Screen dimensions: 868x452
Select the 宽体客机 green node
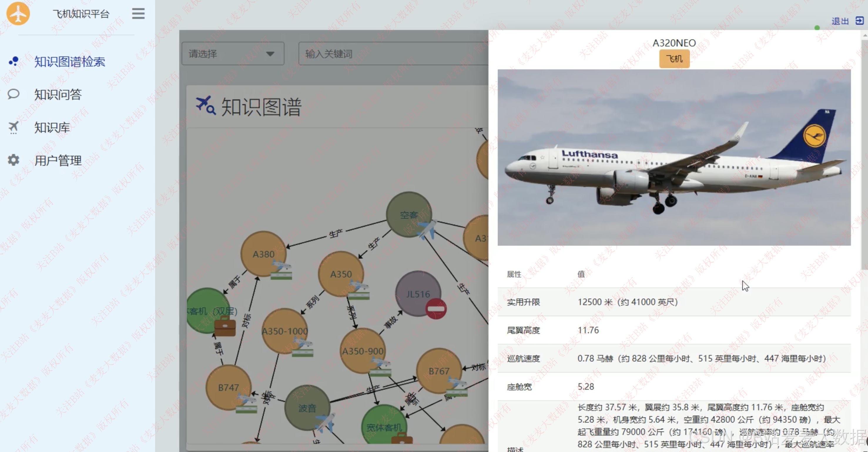(x=384, y=426)
